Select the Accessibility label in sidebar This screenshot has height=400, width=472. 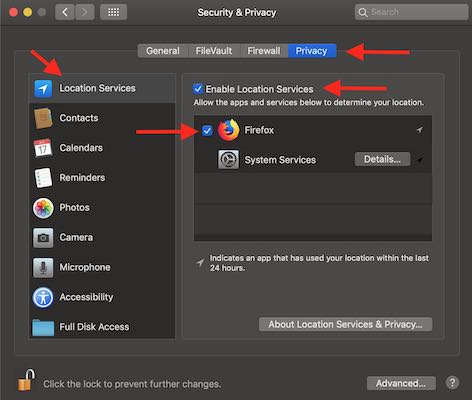(x=86, y=297)
